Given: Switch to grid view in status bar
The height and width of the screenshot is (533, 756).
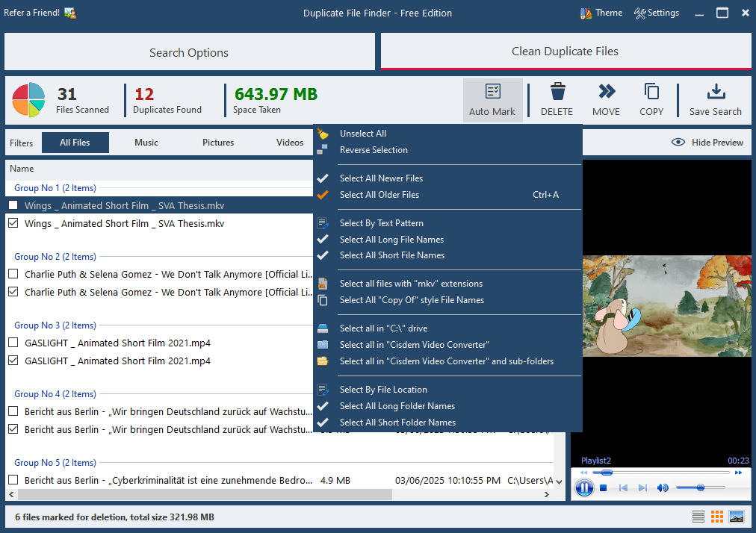Looking at the screenshot, I should 717,516.
